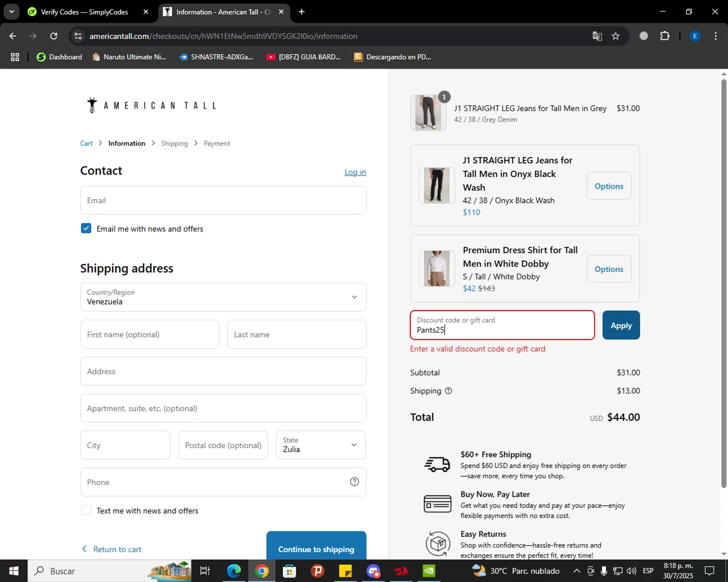Open the SHNASTRE-ADXGa... bookmark
The width and height of the screenshot is (728, 582).
(216, 57)
